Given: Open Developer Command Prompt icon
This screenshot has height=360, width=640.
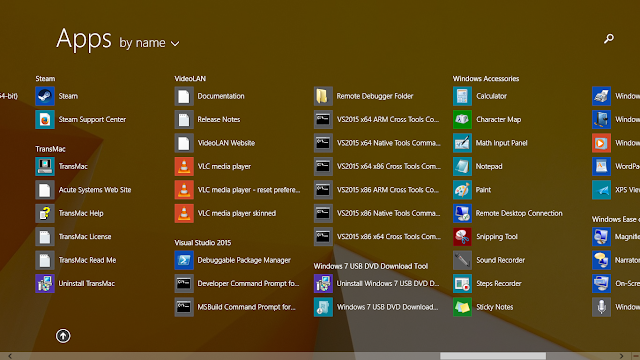Looking at the screenshot, I should 184,284.
